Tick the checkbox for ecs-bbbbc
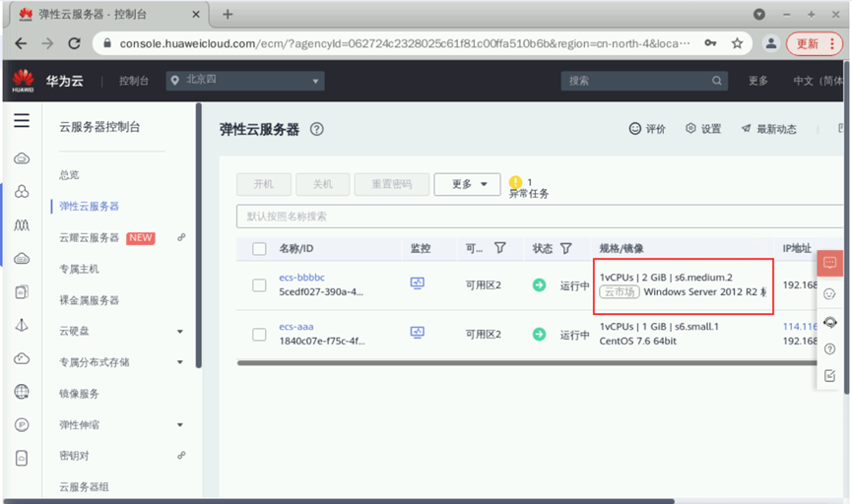 [259, 285]
